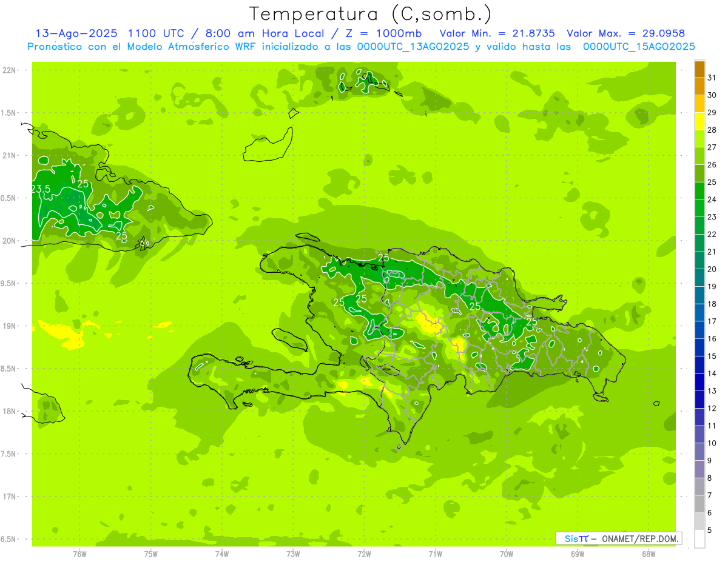Select the '0000UTC_15AGO2025' valid-until text

coord(639,47)
